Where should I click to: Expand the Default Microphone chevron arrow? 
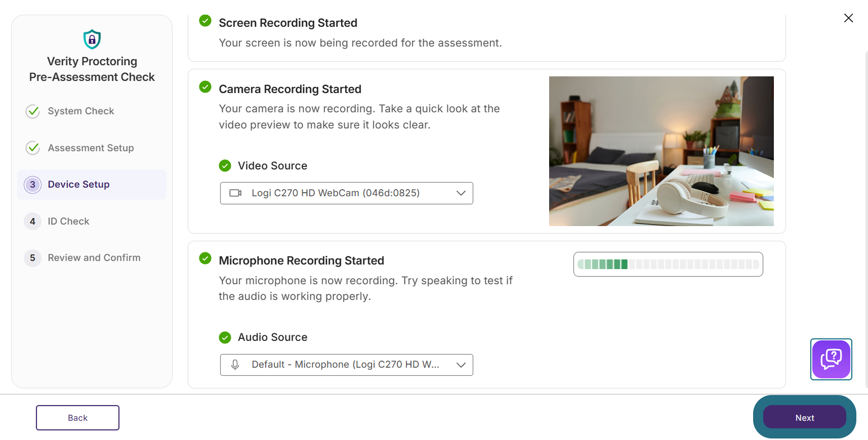[461, 365]
